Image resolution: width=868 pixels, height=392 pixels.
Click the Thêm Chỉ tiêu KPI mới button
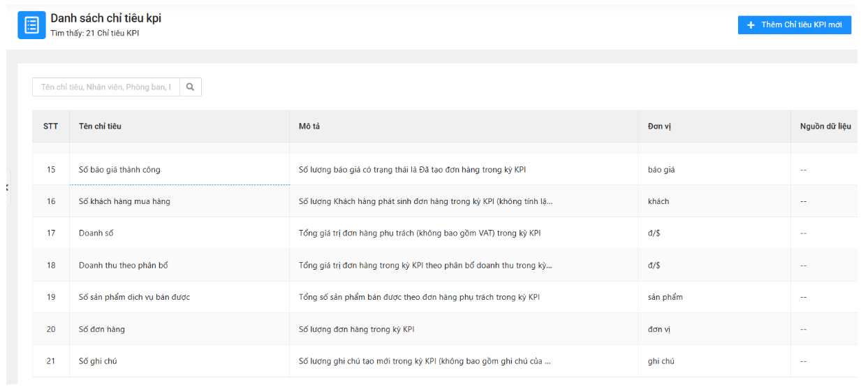pyautogui.click(x=795, y=24)
